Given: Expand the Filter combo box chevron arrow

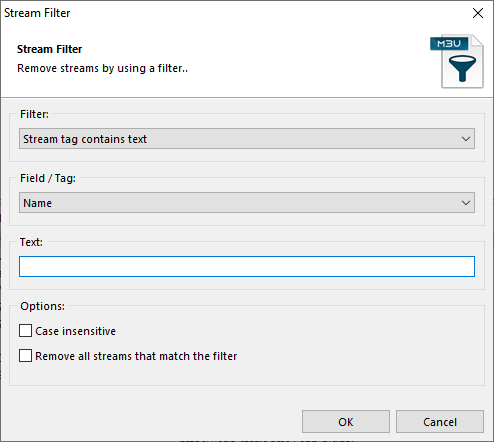Looking at the screenshot, I should click(x=466, y=139).
